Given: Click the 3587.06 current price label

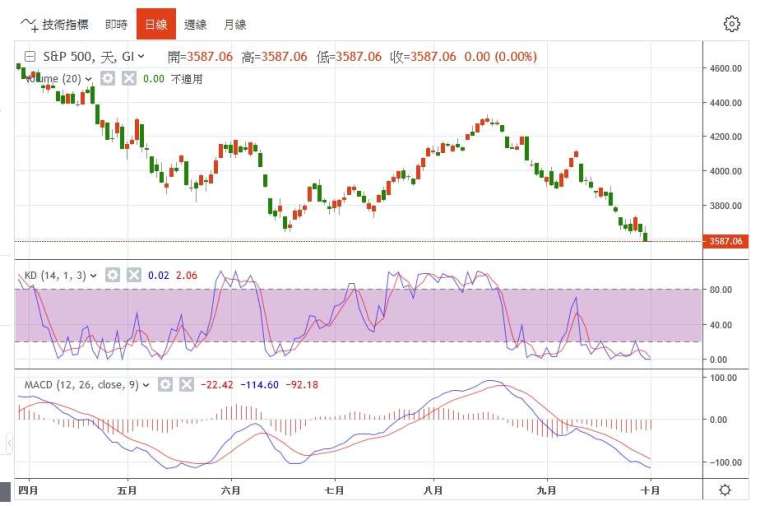Looking at the screenshot, I should point(726,241).
